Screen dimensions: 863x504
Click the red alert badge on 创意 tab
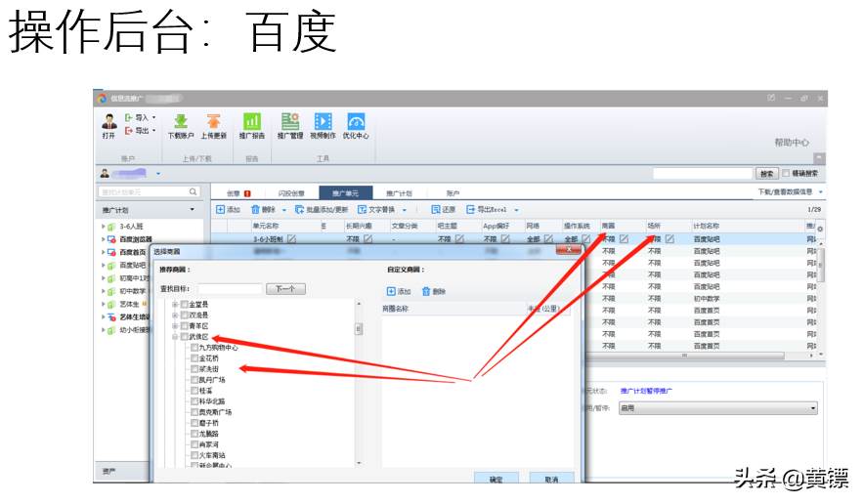(x=247, y=193)
